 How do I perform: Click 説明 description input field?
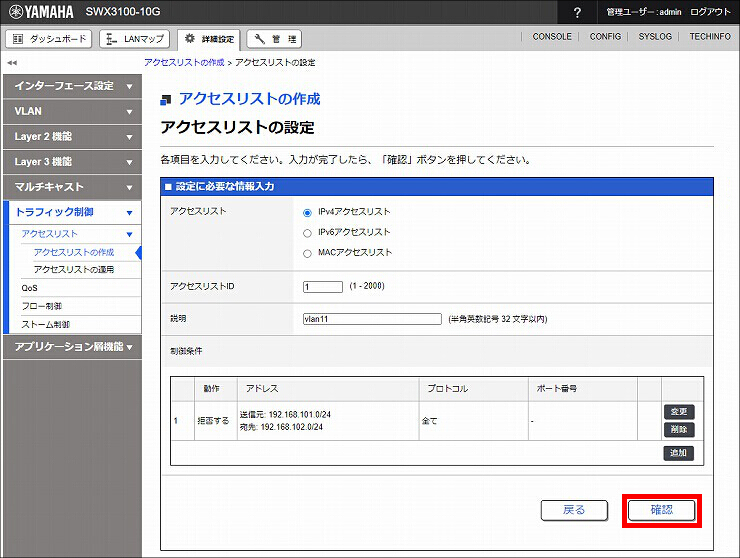pyautogui.click(x=372, y=319)
